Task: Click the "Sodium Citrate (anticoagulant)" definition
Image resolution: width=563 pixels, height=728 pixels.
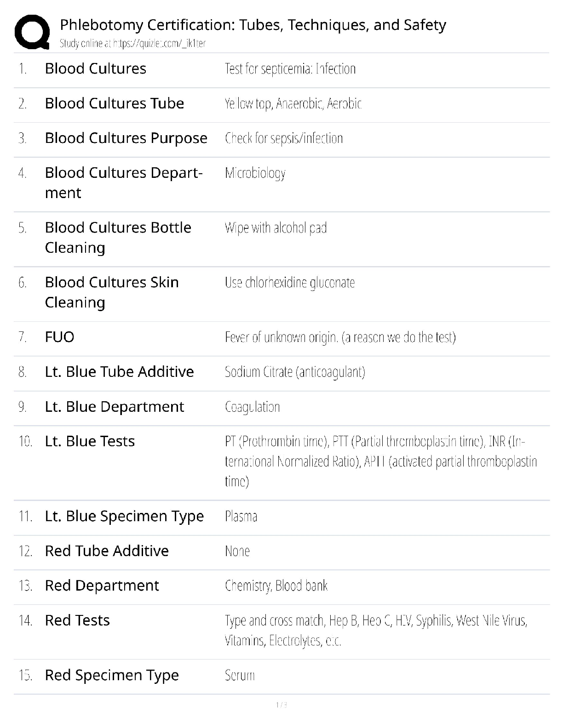Action: click(295, 372)
